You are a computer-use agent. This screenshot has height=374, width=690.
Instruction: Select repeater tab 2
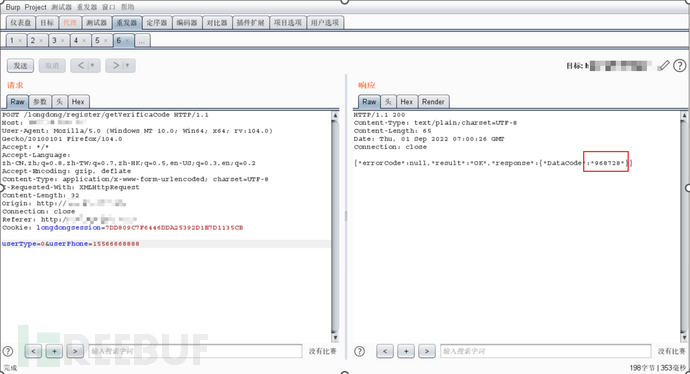[33, 40]
